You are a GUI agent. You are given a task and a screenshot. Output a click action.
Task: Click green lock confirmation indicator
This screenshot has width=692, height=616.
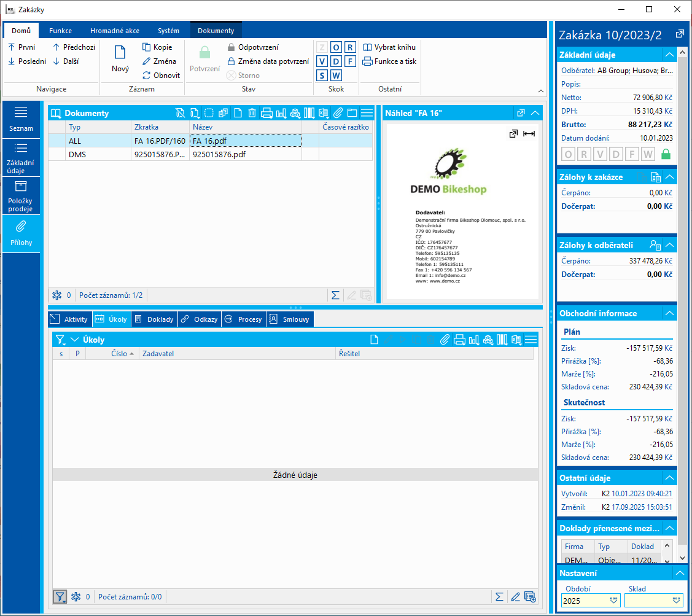(x=666, y=154)
